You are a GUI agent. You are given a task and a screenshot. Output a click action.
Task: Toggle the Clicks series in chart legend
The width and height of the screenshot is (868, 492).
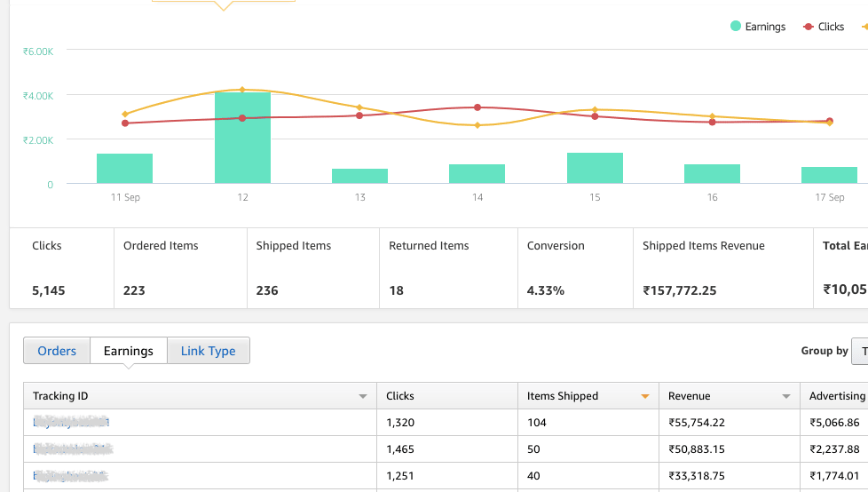pos(824,27)
